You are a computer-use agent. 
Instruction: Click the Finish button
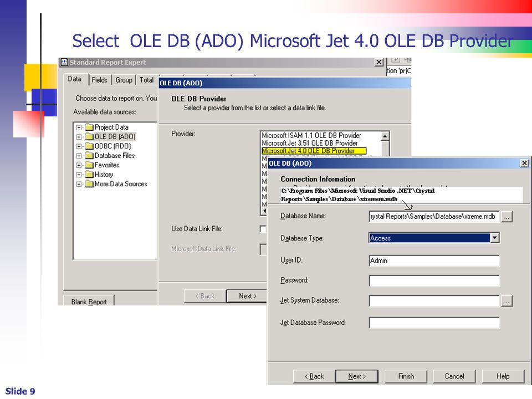[406, 376]
